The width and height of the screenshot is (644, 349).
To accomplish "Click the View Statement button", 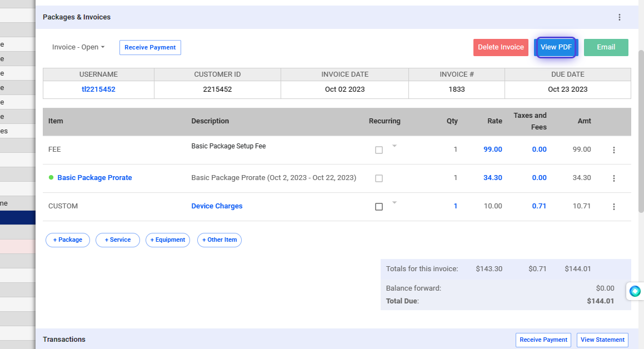I will point(602,340).
